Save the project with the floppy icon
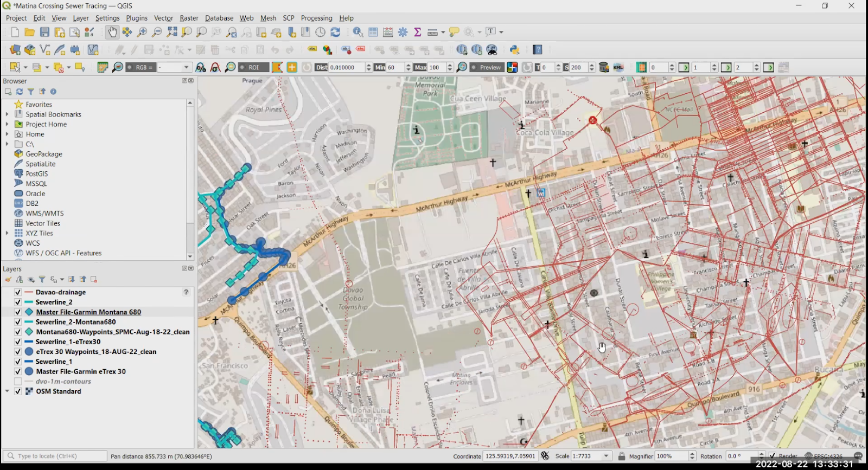 pos(44,33)
